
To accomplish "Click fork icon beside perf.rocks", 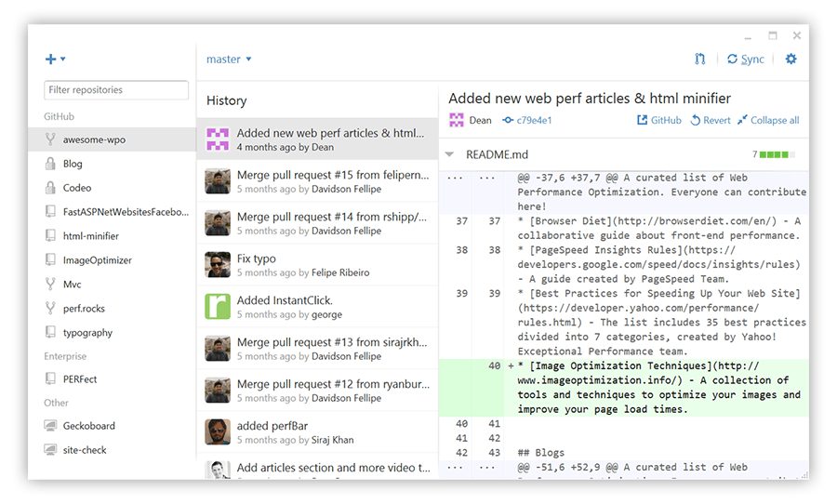I will (x=50, y=308).
